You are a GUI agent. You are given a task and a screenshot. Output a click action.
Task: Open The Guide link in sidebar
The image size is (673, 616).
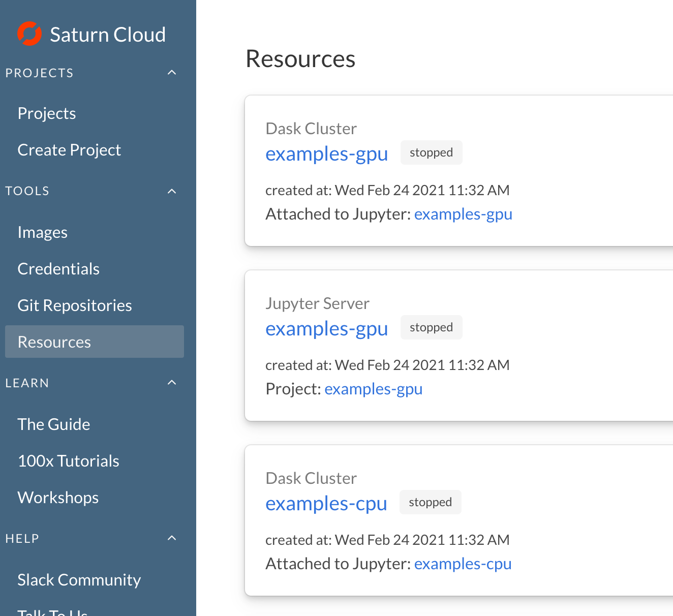54,424
